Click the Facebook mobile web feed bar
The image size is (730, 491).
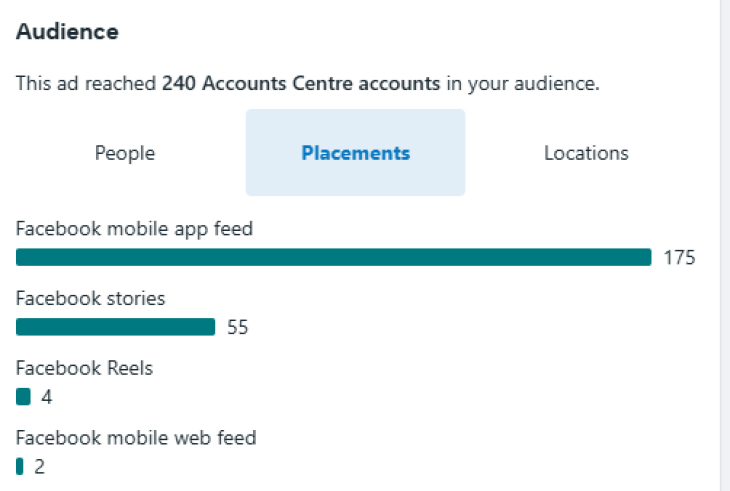20,466
